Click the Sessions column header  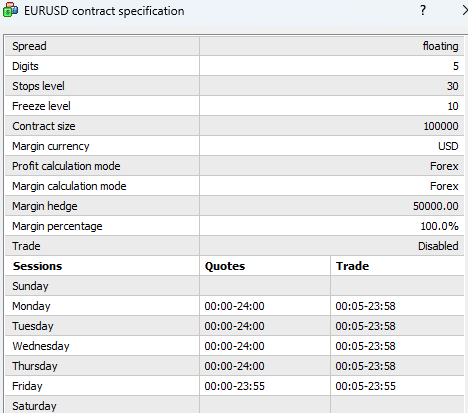coord(37,266)
